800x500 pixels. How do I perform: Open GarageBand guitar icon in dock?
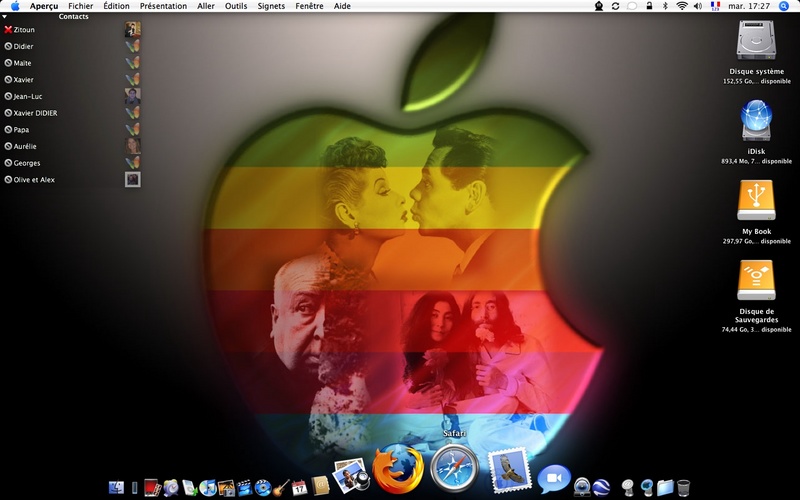click(x=280, y=488)
